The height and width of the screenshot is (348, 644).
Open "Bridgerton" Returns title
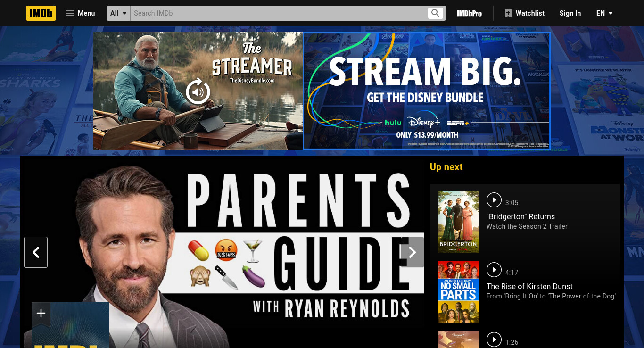(x=520, y=216)
